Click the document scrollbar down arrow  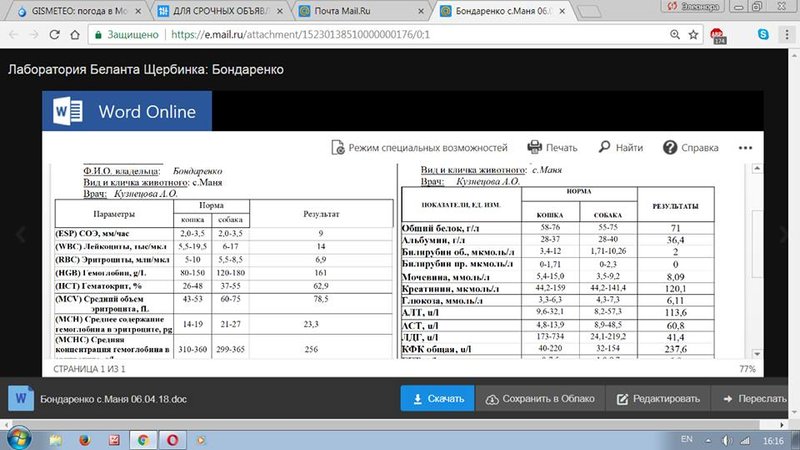point(757,354)
